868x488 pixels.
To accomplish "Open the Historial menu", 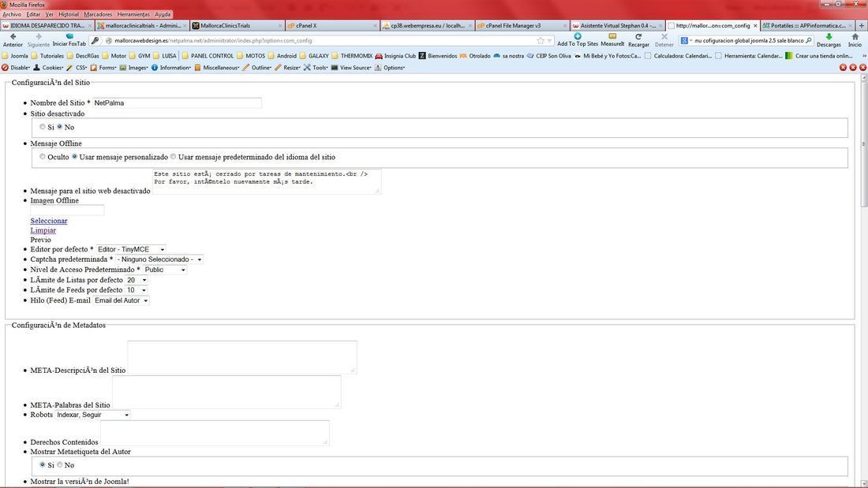I will tap(69, 14).
